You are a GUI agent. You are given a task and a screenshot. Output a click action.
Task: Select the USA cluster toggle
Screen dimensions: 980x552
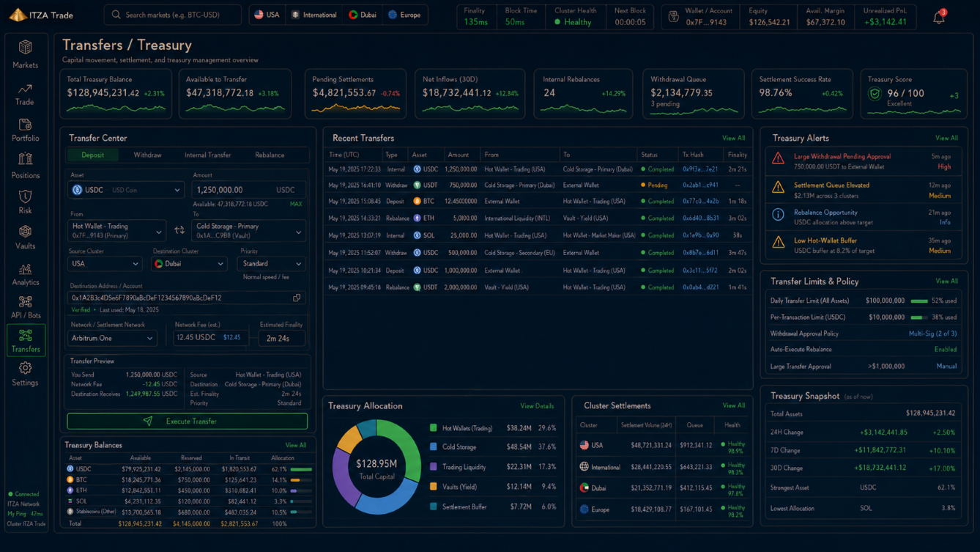[x=267, y=15]
